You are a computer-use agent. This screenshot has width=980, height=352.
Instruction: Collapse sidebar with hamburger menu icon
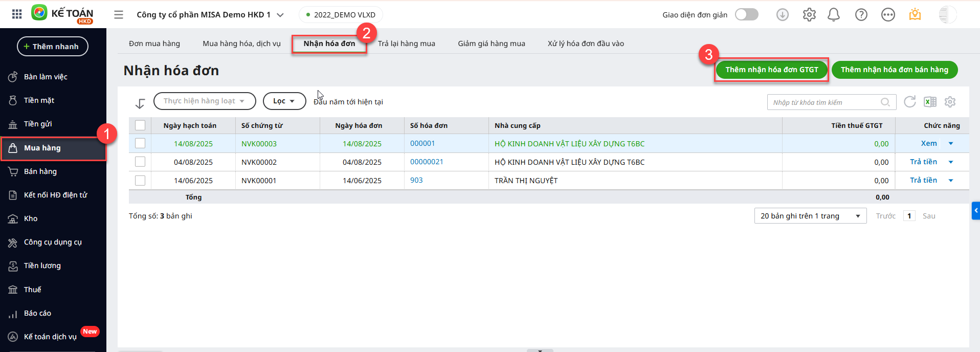click(119, 15)
